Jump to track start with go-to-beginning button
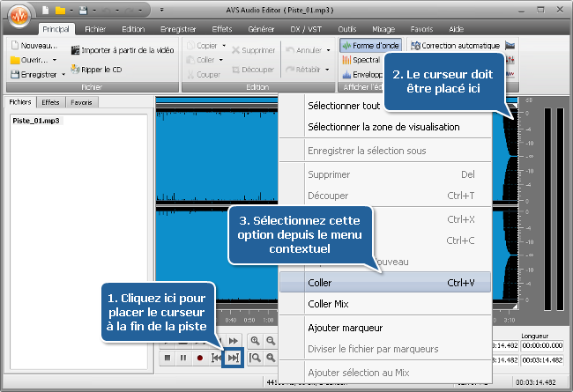 (x=216, y=358)
